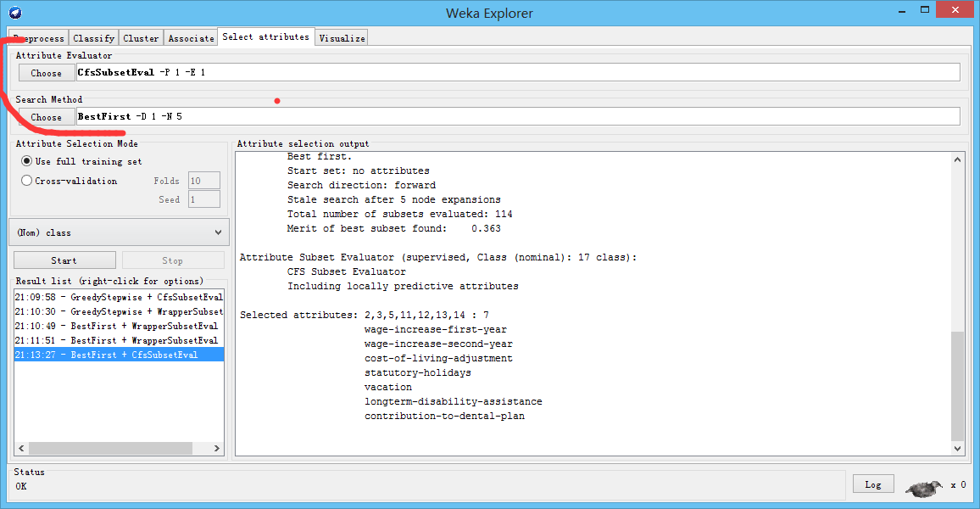980x509 pixels.
Task: Click Choose button for Search Method
Action: tap(47, 117)
